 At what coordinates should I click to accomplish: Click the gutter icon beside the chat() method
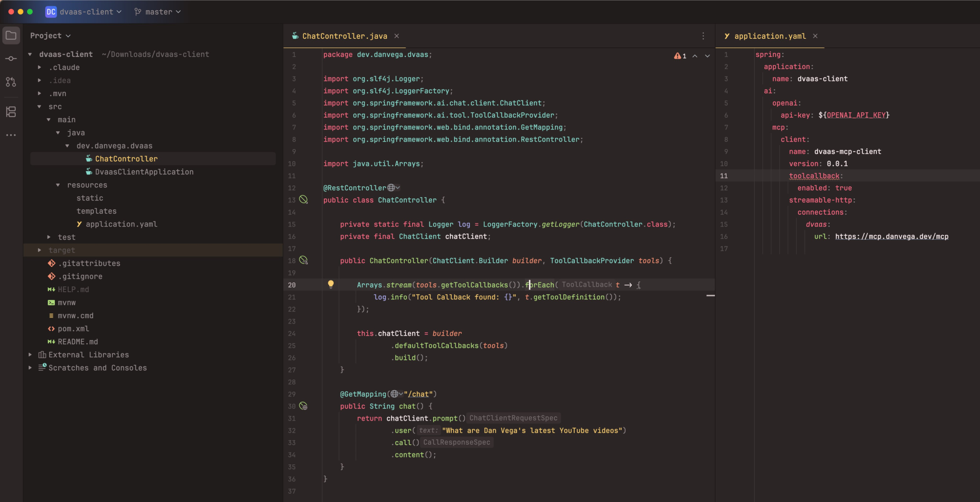pyautogui.click(x=303, y=406)
